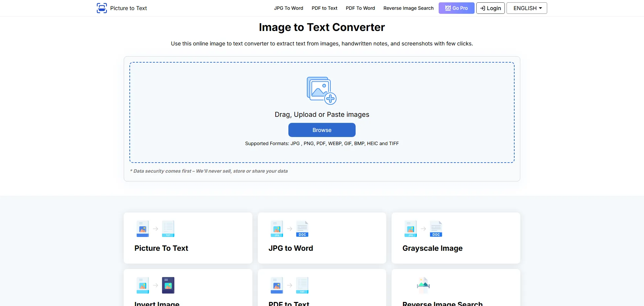The height and width of the screenshot is (306, 644).
Task: Open JPG To Word in navigation
Action: (x=288, y=8)
